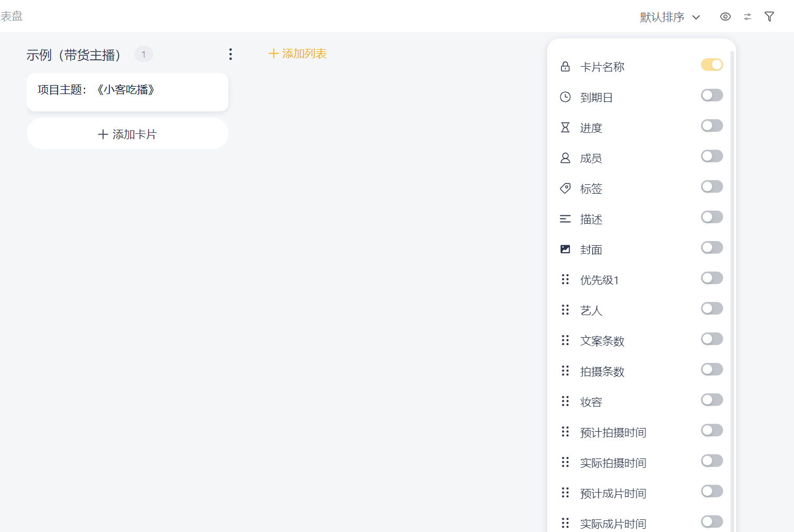
Task: Click the clock icon next to 到期日
Action: point(565,97)
